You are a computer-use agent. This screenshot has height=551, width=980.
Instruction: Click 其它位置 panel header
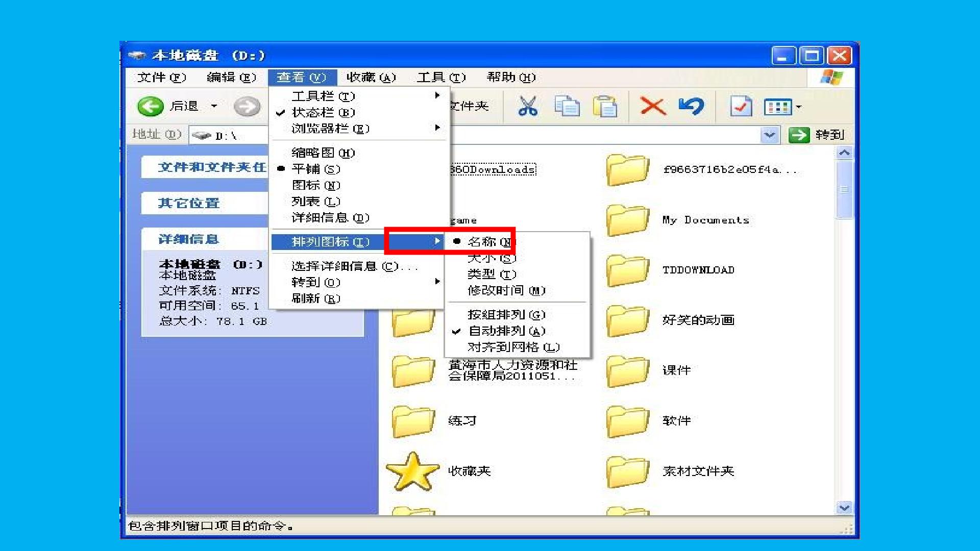(x=205, y=204)
